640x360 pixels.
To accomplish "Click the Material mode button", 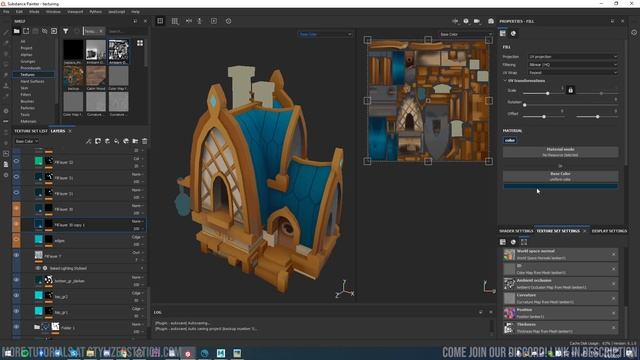I will (560, 152).
